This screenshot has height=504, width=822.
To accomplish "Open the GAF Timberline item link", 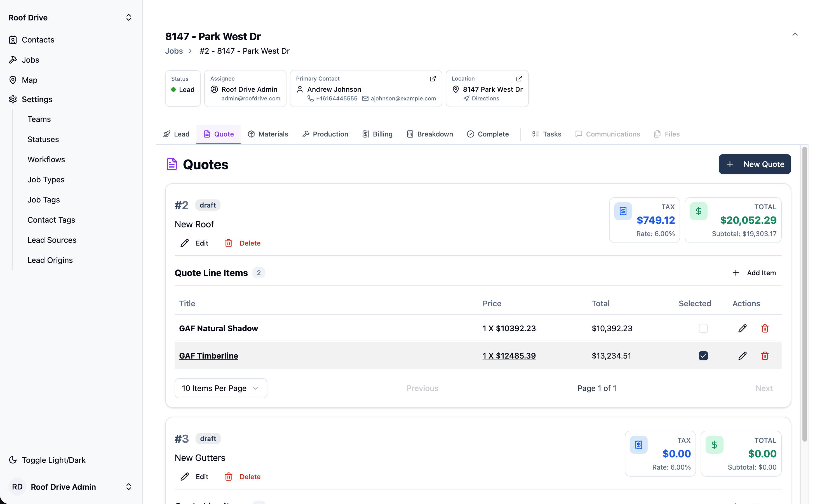I will [208, 355].
